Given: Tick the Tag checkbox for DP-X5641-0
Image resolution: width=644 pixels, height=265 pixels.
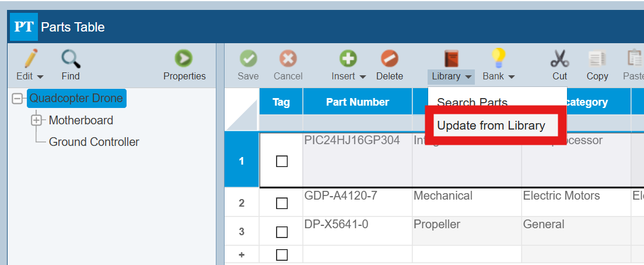Looking at the screenshot, I should 282,232.
